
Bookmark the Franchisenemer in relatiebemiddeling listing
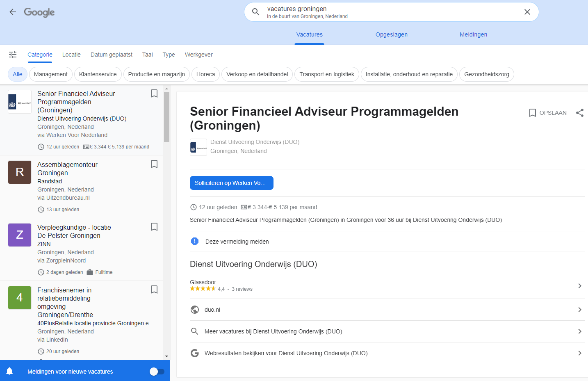(x=154, y=290)
